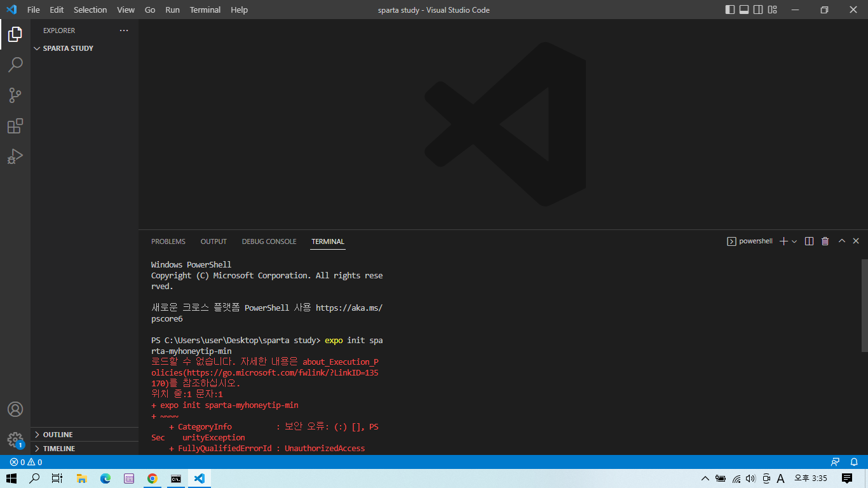Viewport: 868px width, 488px height.
Task: Open the Terminal menu
Action: pos(205,10)
